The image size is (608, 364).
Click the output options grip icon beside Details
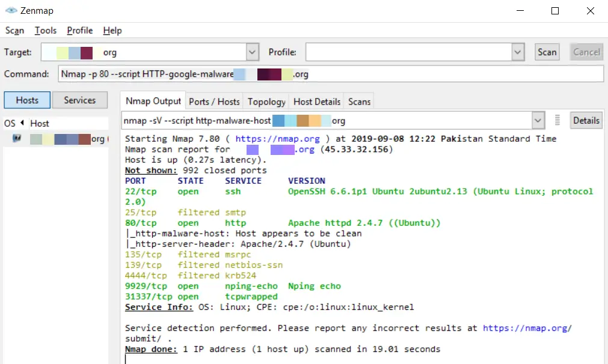pyautogui.click(x=557, y=120)
